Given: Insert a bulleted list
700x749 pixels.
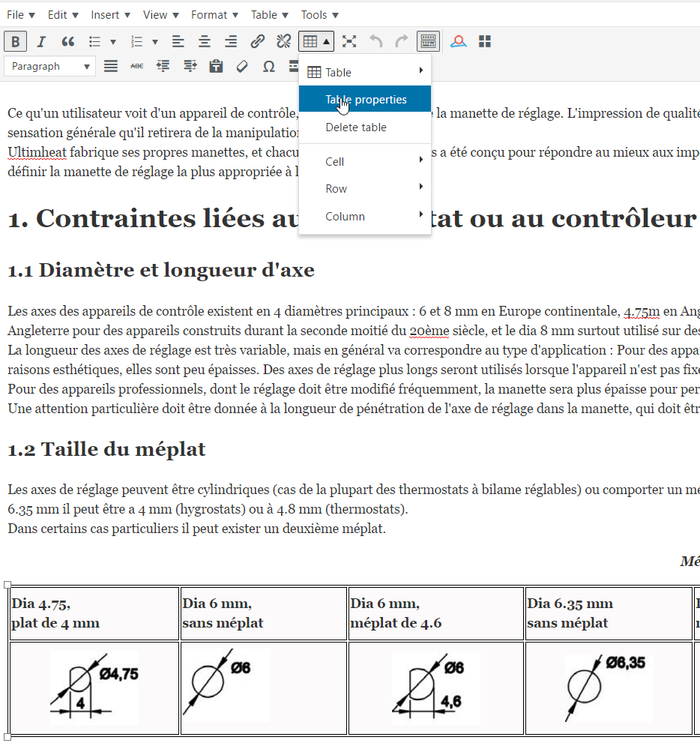Looking at the screenshot, I should point(94,41).
